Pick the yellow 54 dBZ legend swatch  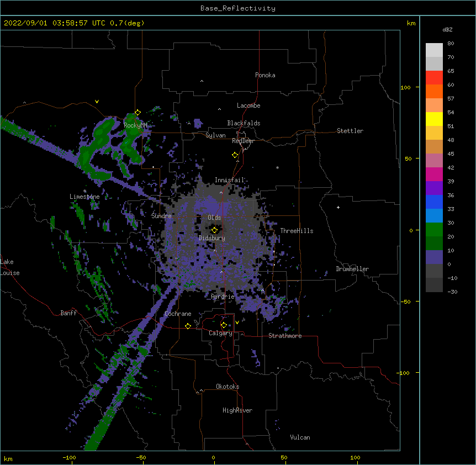(x=434, y=119)
